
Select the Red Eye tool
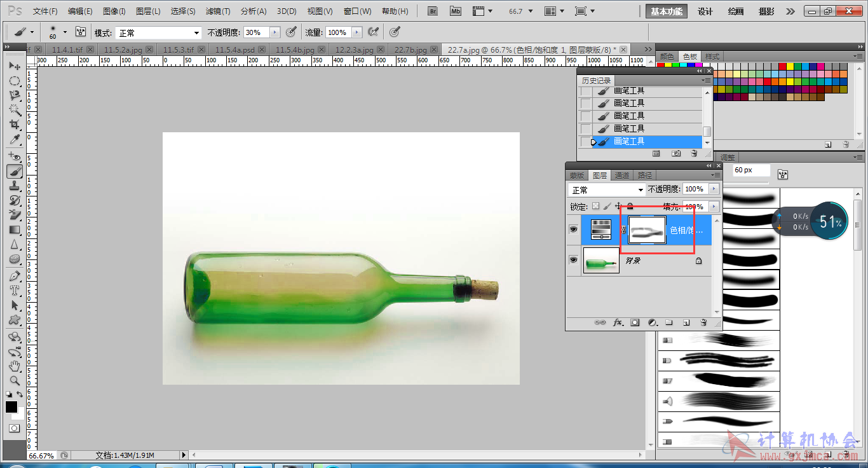[15, 156]
